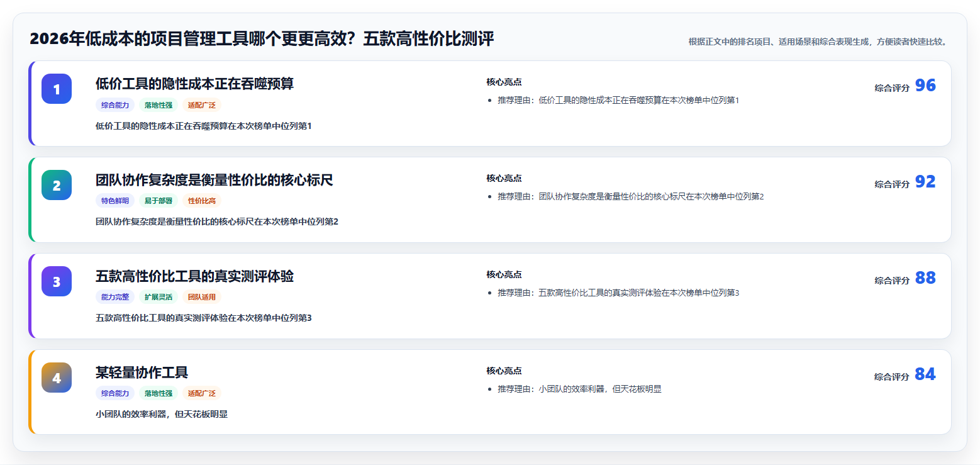Click 综合评分 label beside score 88
Viewport: 980px width, 465px height.
[892, 281]
